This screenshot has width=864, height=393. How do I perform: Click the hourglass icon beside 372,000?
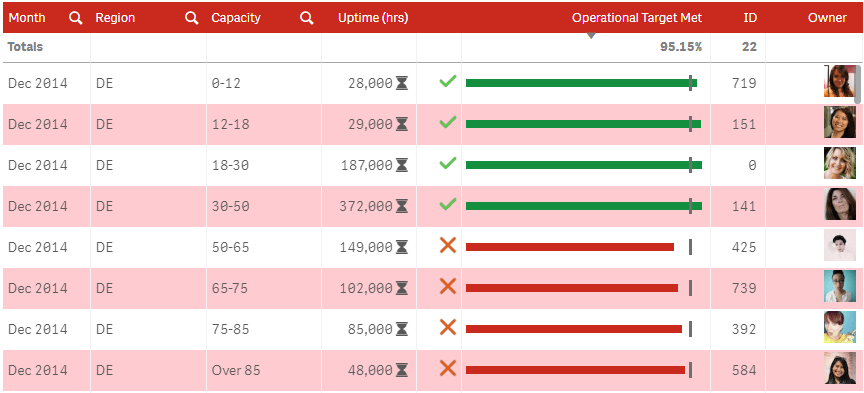[402, 206]
